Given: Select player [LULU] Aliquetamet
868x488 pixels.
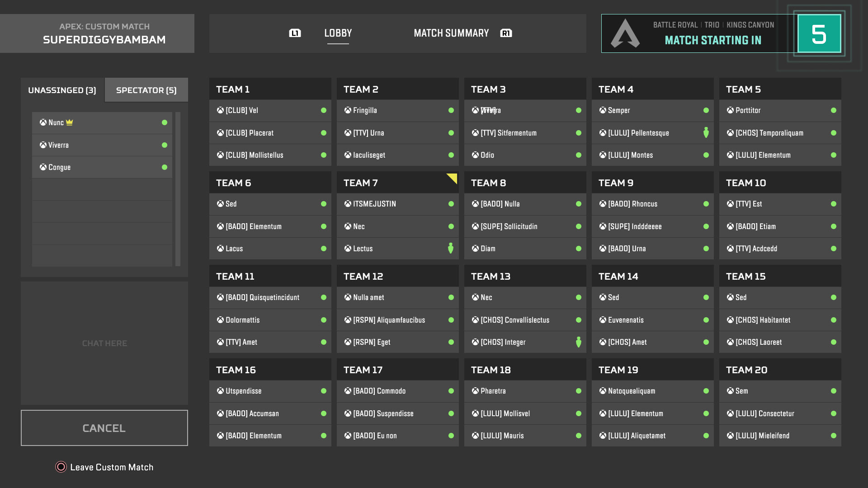Looking at the screenshot, I should tap(653, 436).
